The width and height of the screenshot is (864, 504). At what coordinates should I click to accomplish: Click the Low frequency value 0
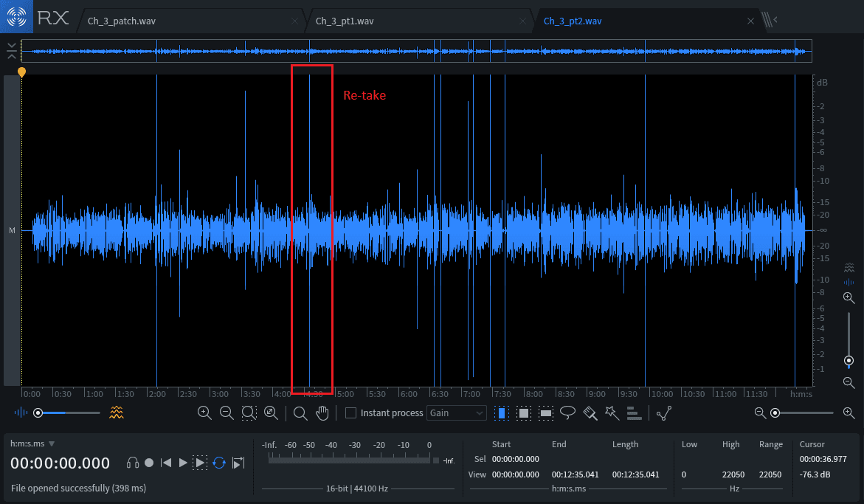[x=684, y=474]
